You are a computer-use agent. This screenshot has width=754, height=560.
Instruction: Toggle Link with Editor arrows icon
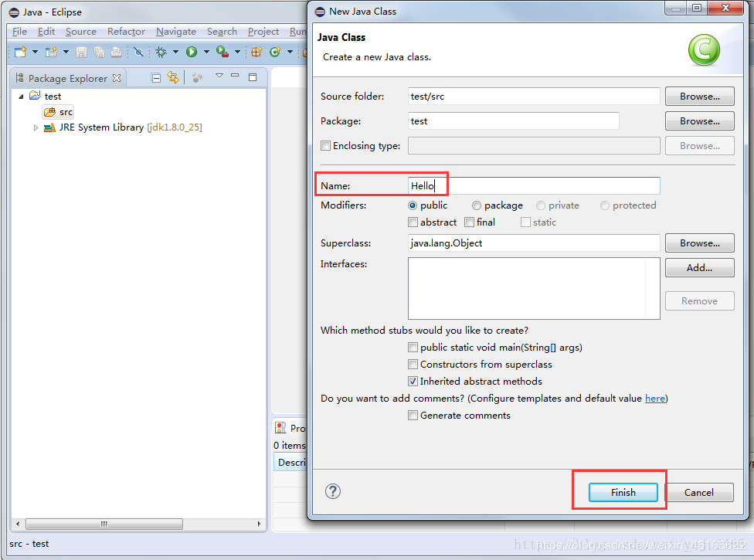[173, 77]
